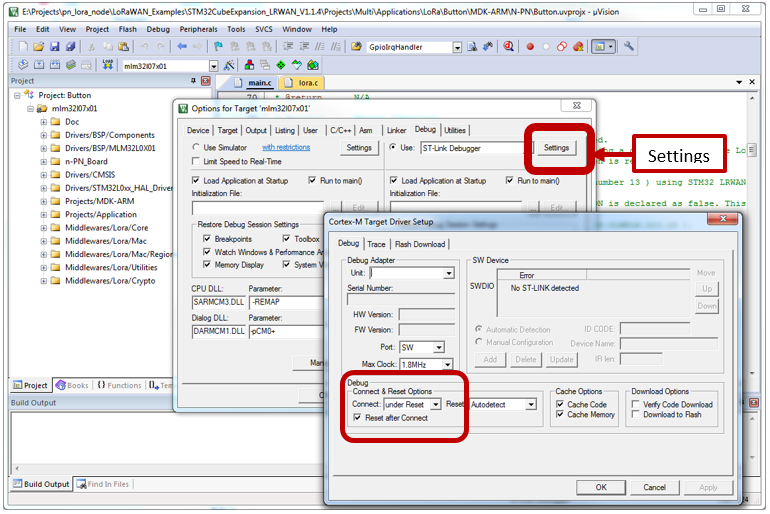The image size is (770, 514).
Task: Open the GpioIrqHandler search dropdown arrow
Action: [x=457, y=47]
